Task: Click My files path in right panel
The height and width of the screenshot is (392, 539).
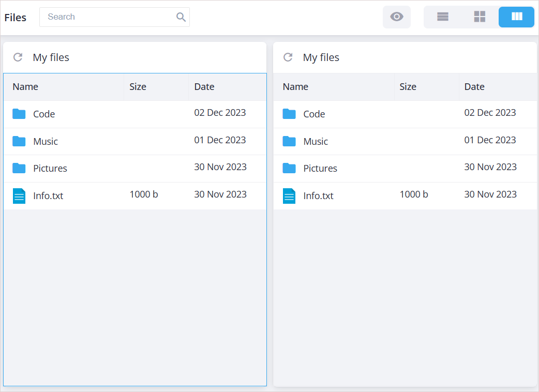Action: coord(321,57)
